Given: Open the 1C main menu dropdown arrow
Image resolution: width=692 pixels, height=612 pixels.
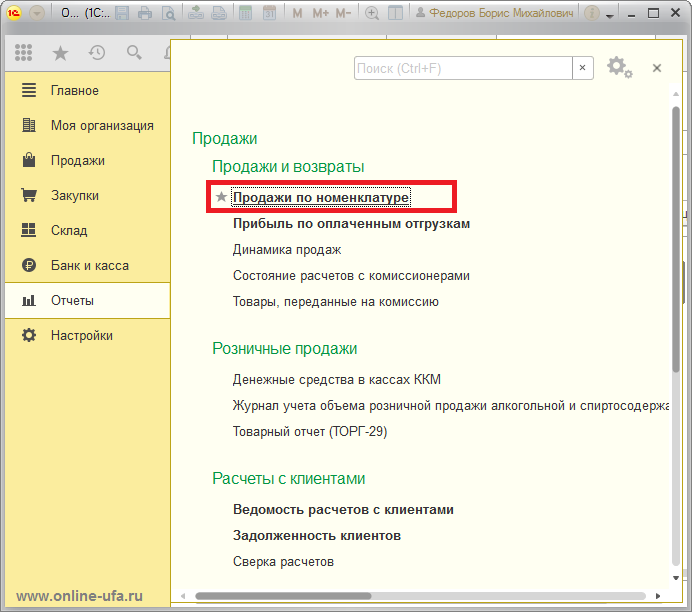Looking at the screenshot, I should (37, 13).
